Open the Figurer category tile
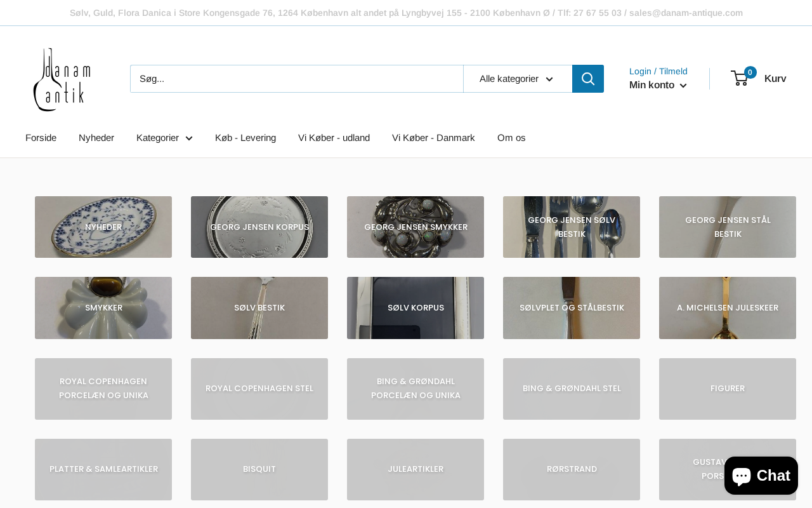 click(728, 389)
